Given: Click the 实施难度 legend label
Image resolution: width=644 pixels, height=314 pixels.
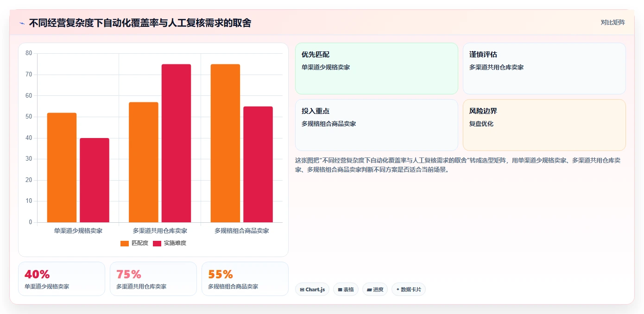Looking at the screenshot, I should [175, 243].
